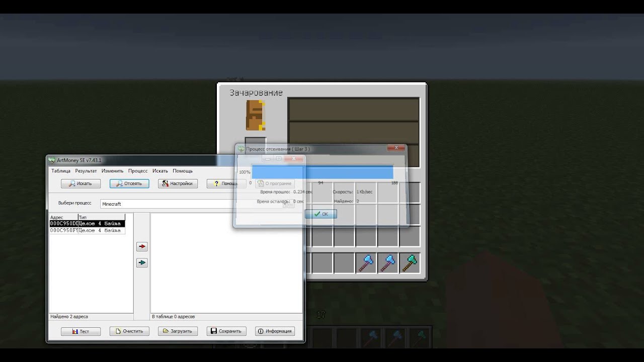
Task: Click the Тест button
Action: 80,331
